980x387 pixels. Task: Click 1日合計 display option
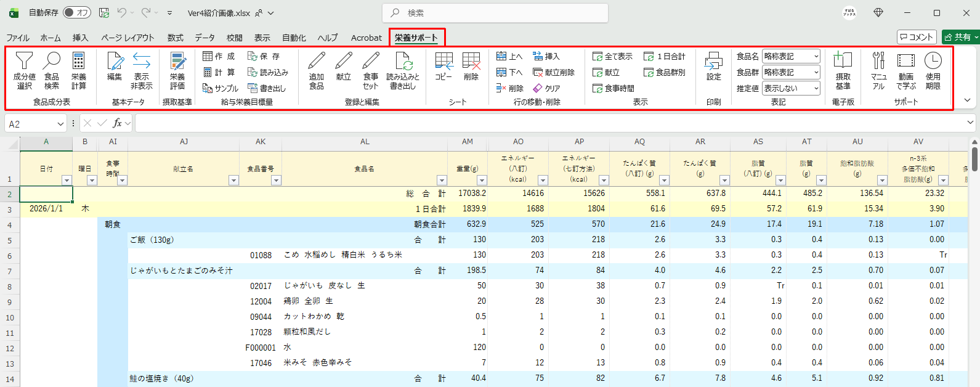tap(665, 56)
